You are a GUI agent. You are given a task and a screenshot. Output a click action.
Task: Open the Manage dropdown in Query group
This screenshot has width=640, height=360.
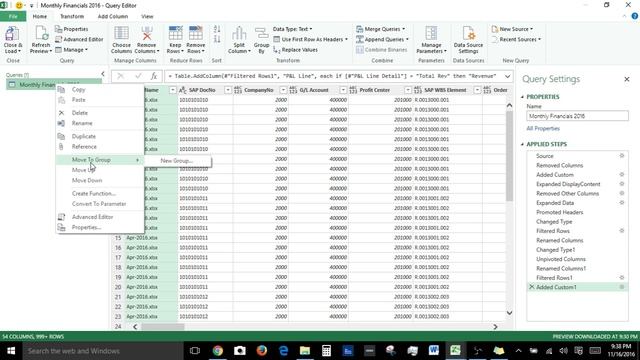point(71,50)
